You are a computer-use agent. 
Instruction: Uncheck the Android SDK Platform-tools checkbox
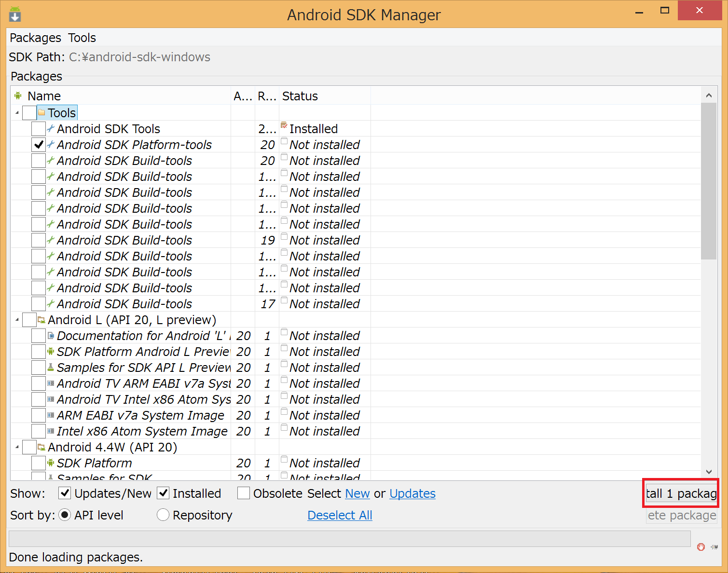pyautogui.click(x=39, y=145)
